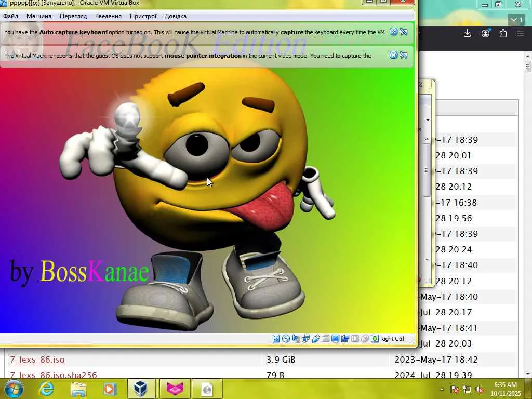Switch to the pink fox browser taskbar button
The width and height of the screenshot is (532, 399).
point(175,389)
